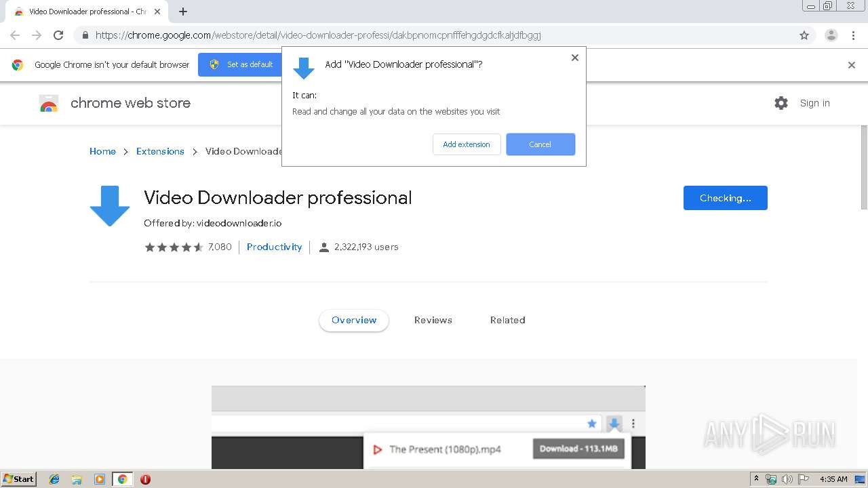
Task: Open the Productivity category link
Action: click(x=274, y=247)
